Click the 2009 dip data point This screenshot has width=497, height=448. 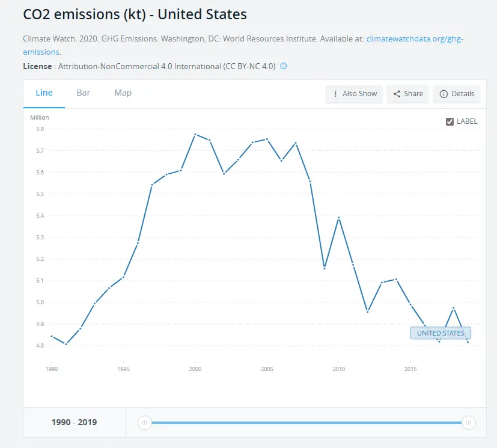click(325, 268)
